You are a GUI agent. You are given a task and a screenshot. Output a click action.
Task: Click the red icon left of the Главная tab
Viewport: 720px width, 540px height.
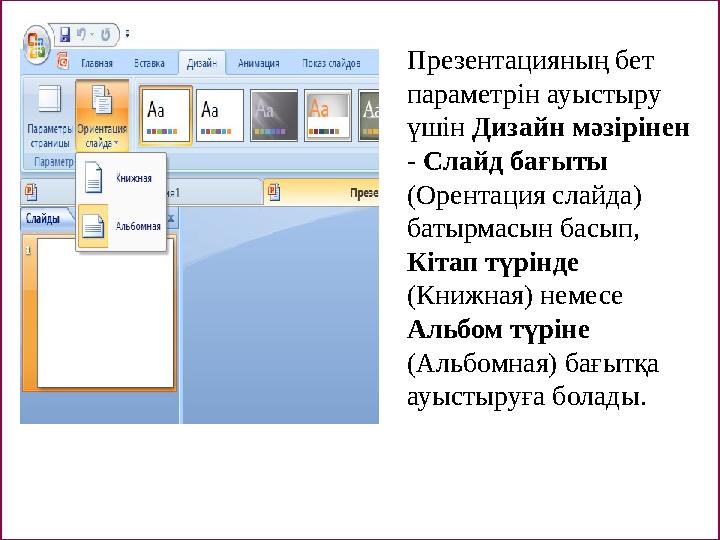[63, 61]
